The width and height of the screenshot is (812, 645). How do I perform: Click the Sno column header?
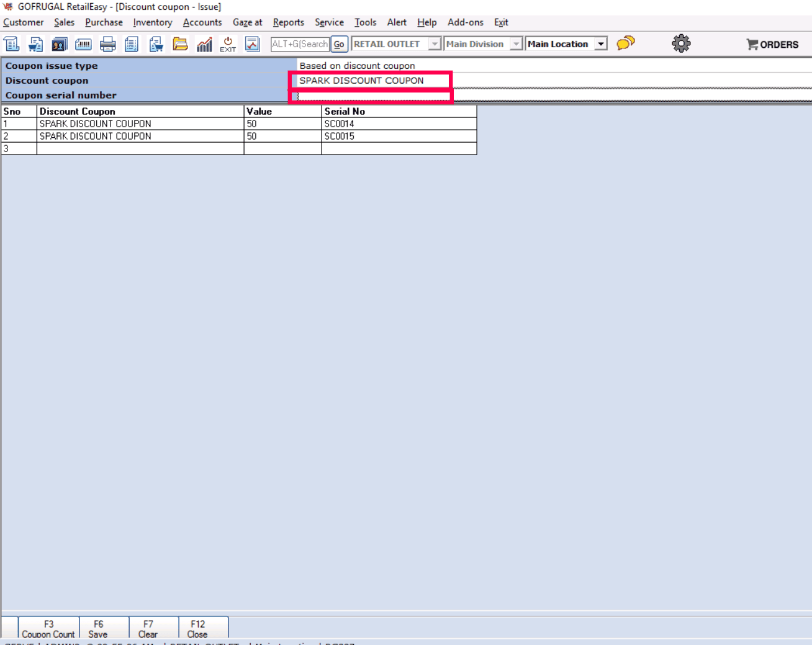pyautogui.click(x=19, y=112)
